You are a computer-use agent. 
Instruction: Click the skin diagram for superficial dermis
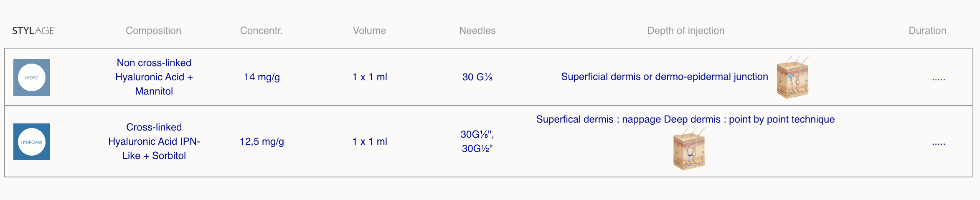click(793, 77)
